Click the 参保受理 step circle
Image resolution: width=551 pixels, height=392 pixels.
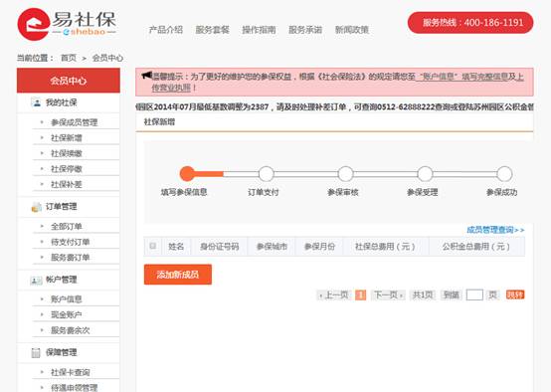[x=426, y=174]
